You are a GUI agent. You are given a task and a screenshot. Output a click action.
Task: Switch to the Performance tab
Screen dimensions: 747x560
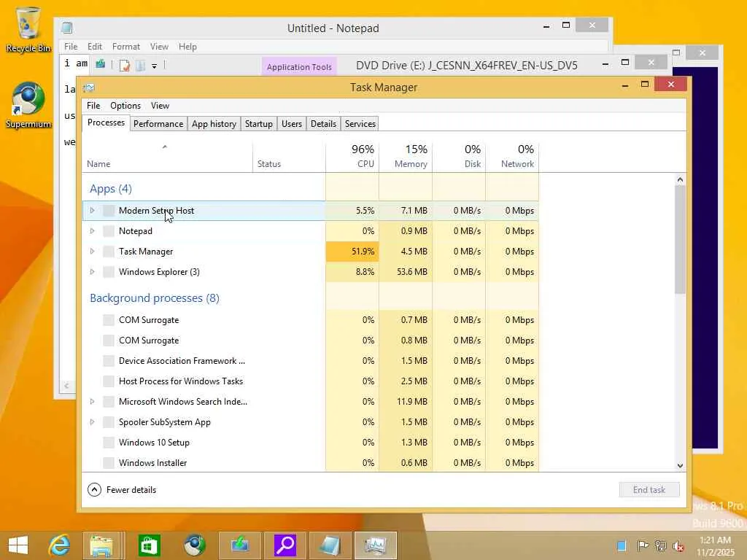[158, 124]
